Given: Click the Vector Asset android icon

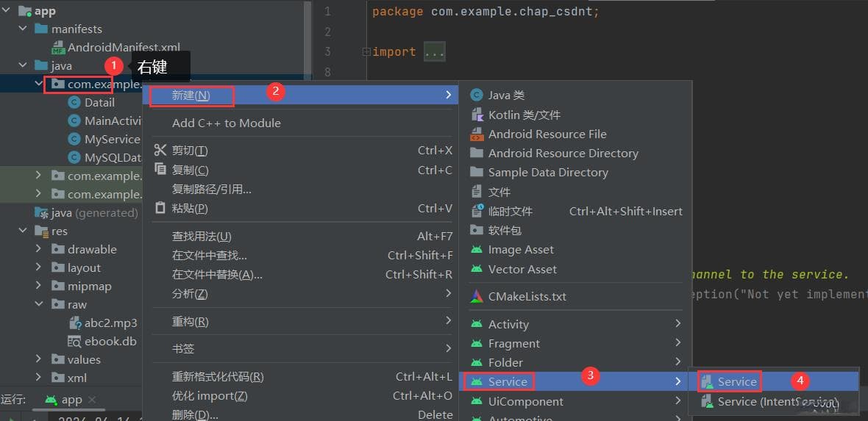Looking at the screenshot, I should point(476,269).
